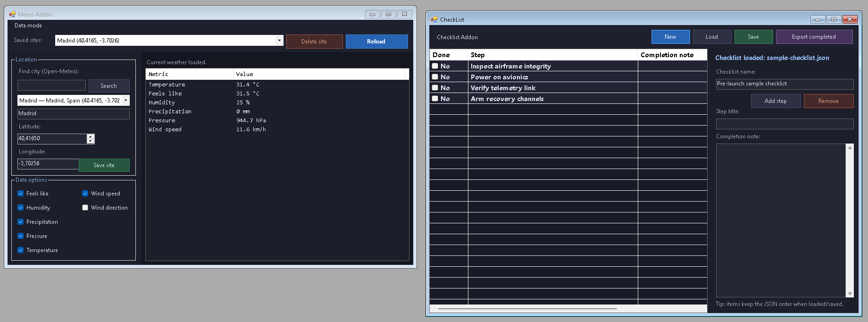The height and width of the screenshot is (322, 868).
Task: Click Reload in Meteo Addon
Action: click(376, 42)
